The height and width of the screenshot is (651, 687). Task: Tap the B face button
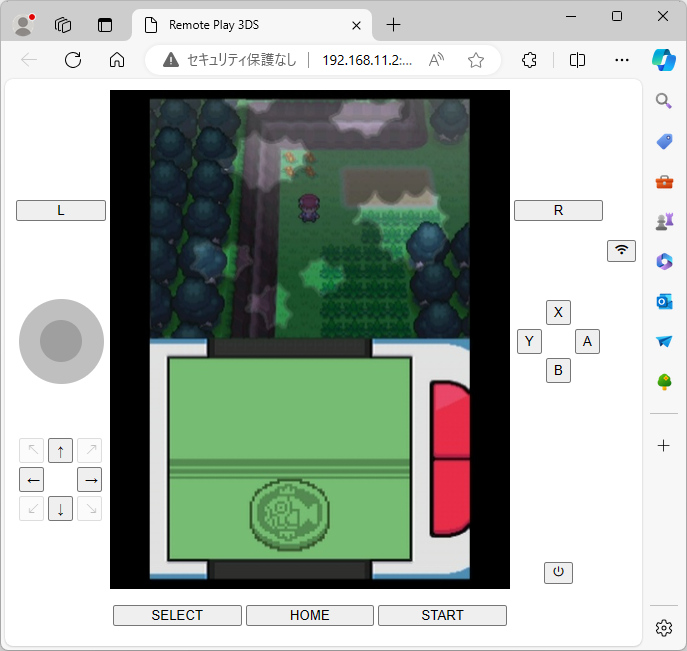tap(558, 370)
